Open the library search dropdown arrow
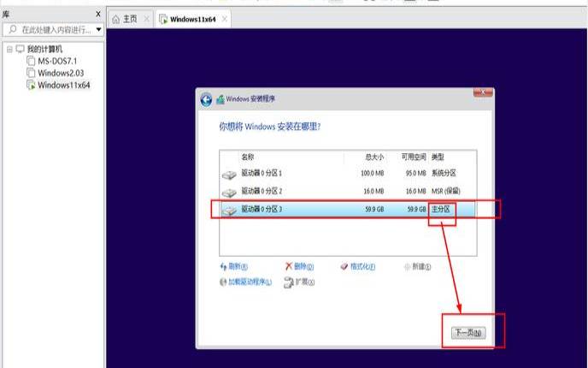This screenshot has width=588, height=368. 98,29
